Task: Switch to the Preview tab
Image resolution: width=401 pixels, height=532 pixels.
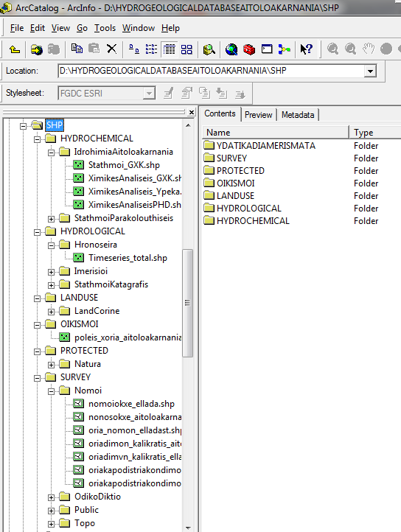Action: [x=259, y=115]
